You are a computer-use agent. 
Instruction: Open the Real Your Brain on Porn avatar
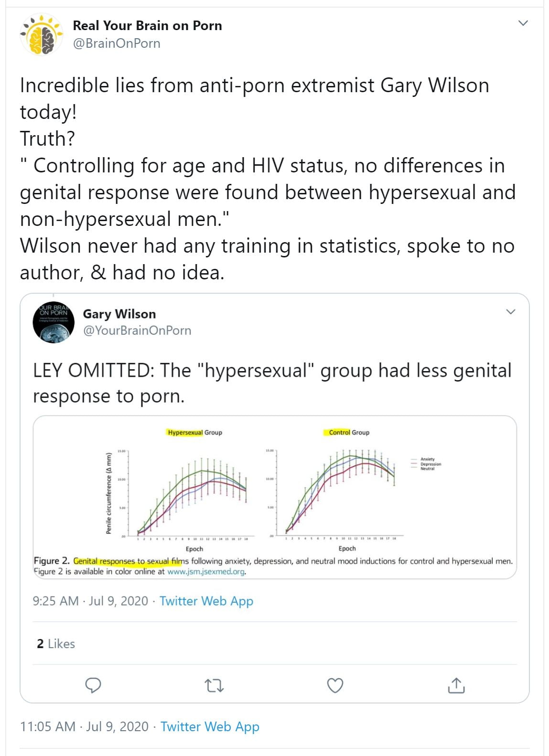(42, 34)
